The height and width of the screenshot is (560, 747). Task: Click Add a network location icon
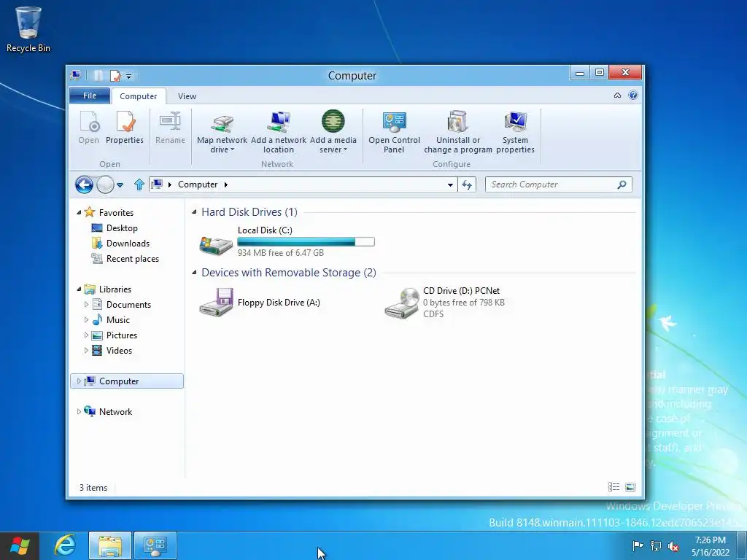coord(279,132)
